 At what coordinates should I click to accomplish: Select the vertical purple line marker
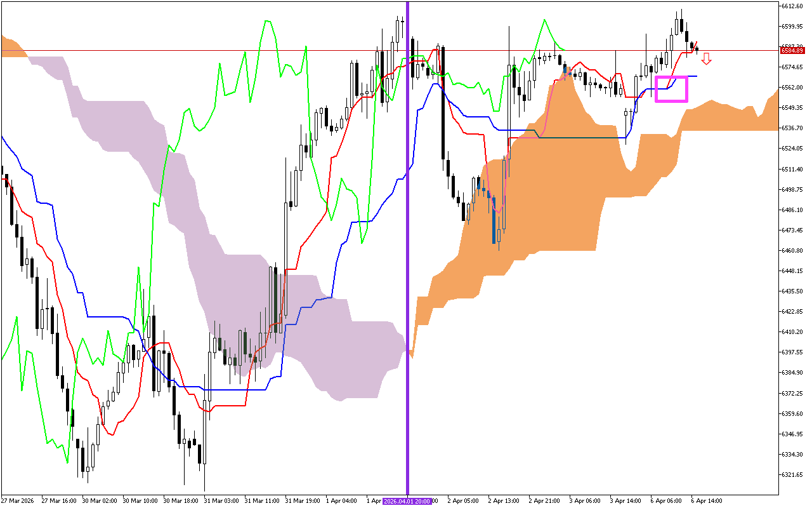point(407,254)
